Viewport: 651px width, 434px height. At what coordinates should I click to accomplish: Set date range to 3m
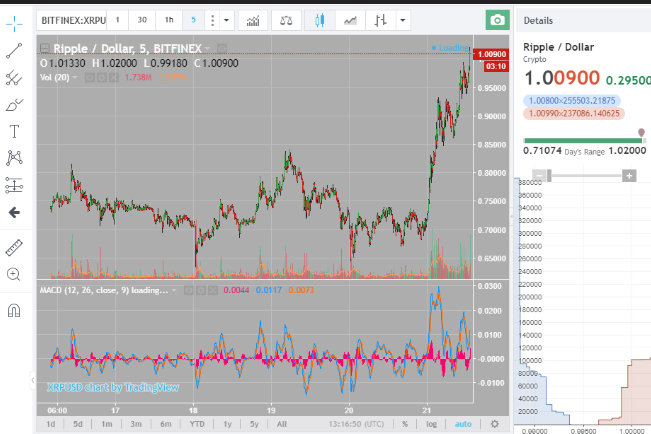click(x=136, y=424)
